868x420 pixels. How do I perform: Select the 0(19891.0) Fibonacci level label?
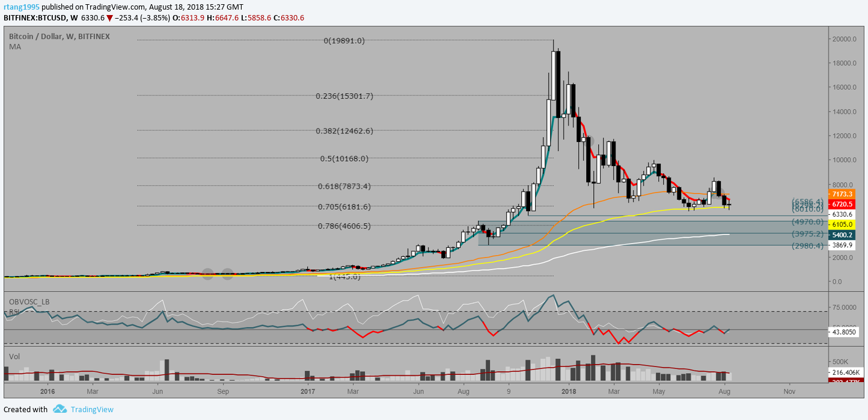344,41
